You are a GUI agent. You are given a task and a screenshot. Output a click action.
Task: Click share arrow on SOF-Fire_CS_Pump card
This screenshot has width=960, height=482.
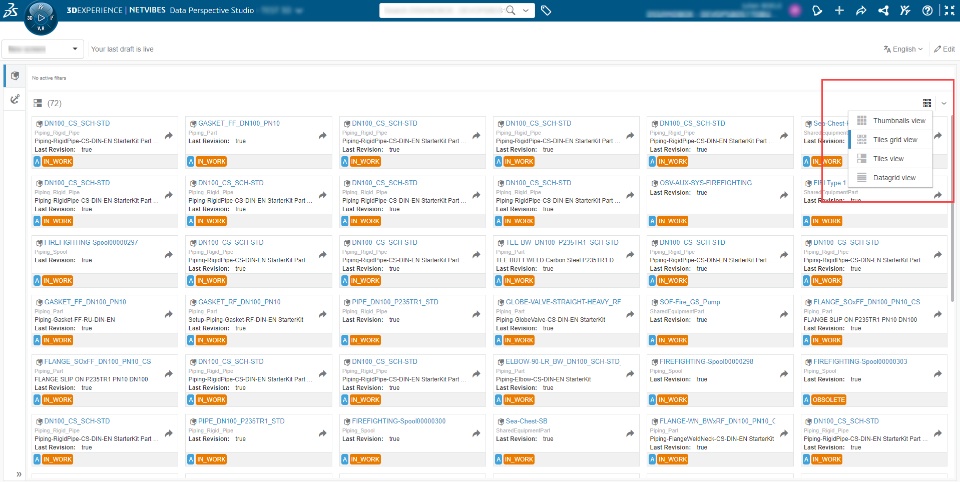click(783, 314)
